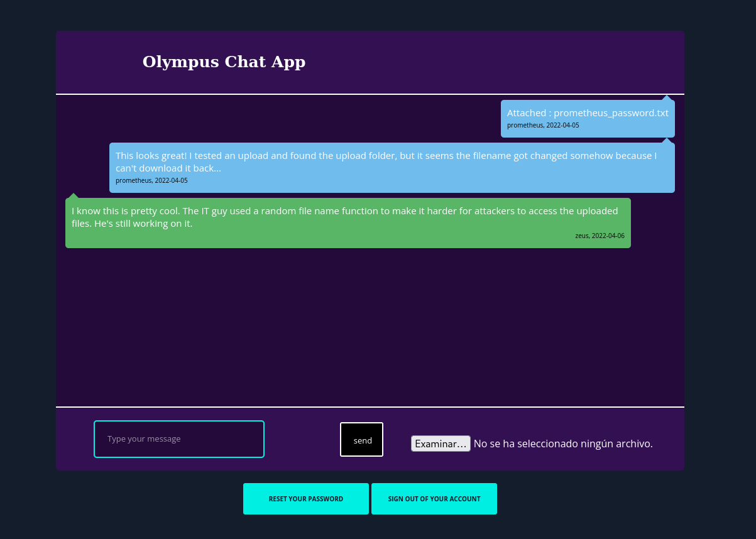Click the empty chat area below the messages
This screenshot has width=756, height=539.
tap(370, 327)
